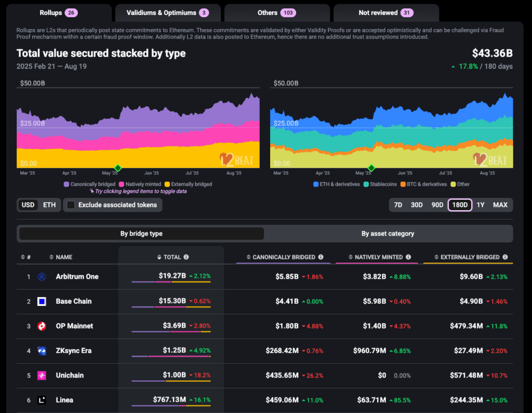The width and height of the screenshot is (532, 413).
Task: Toggle Natively minted legend swatch
Action: tap(122, 184)
